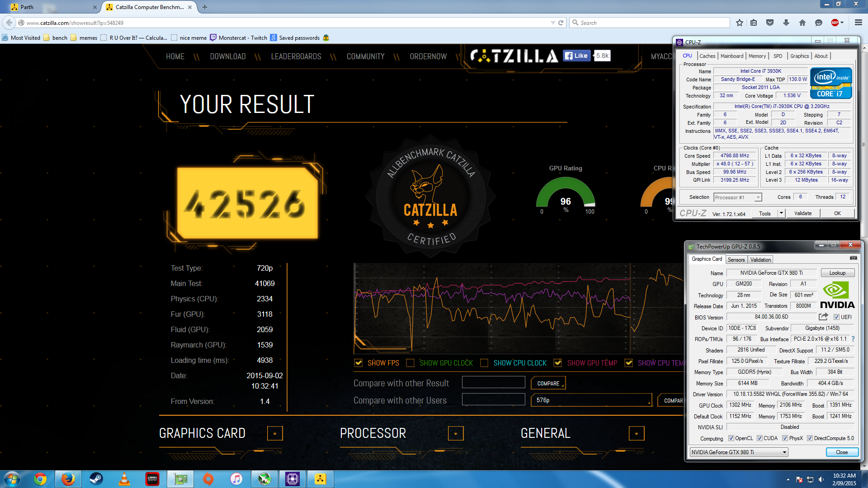Switch to Catzilla yellow taskbar icon
868x488 pixels.
click(x=321, y=479)
